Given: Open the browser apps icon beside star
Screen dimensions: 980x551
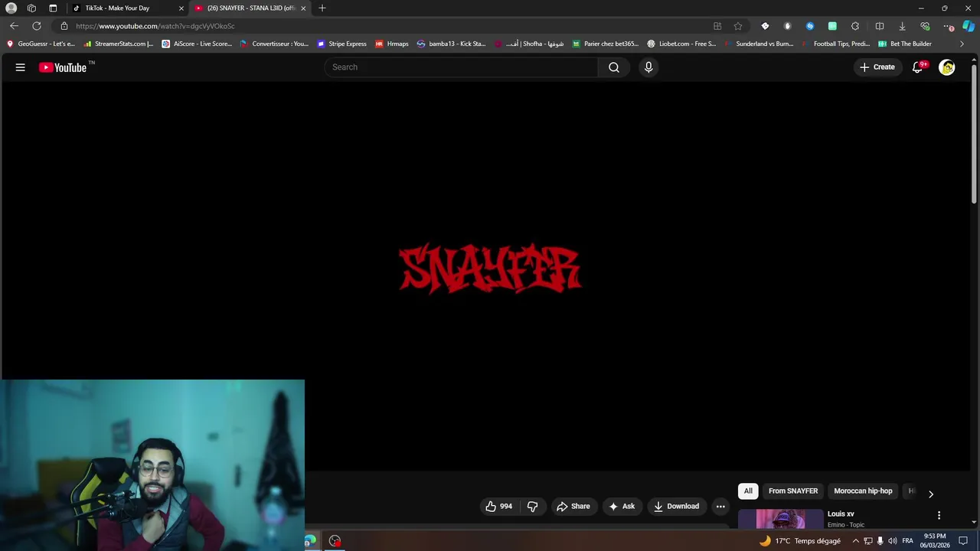Looking at the screenshot, I should point(717,26).
